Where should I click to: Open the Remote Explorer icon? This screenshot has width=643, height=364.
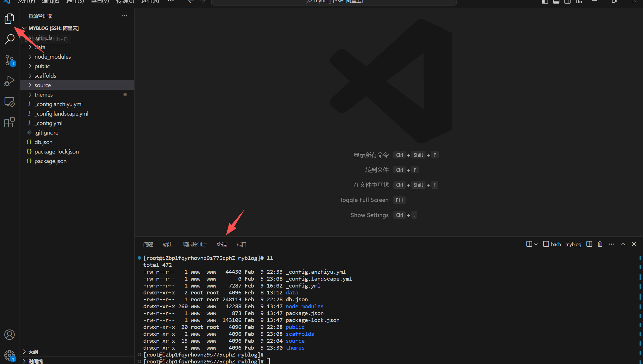point(9,102)
